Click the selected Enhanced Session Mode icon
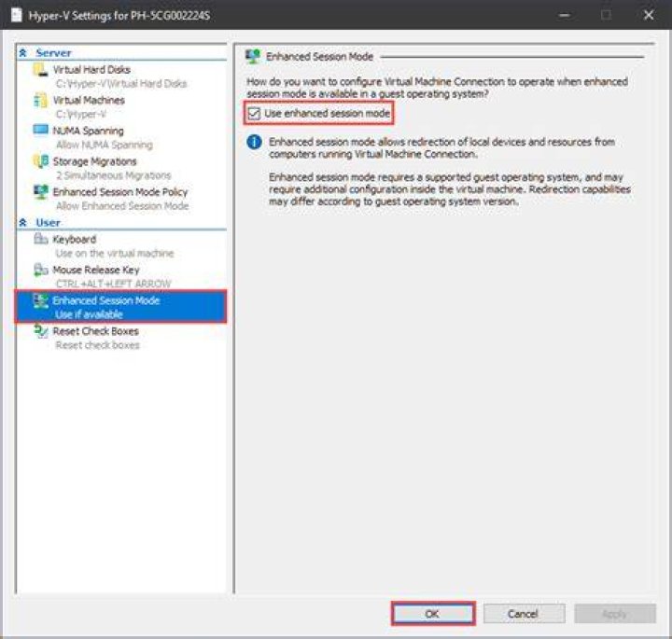This screenshot has height=639, width=672. [x=40, y=301]
